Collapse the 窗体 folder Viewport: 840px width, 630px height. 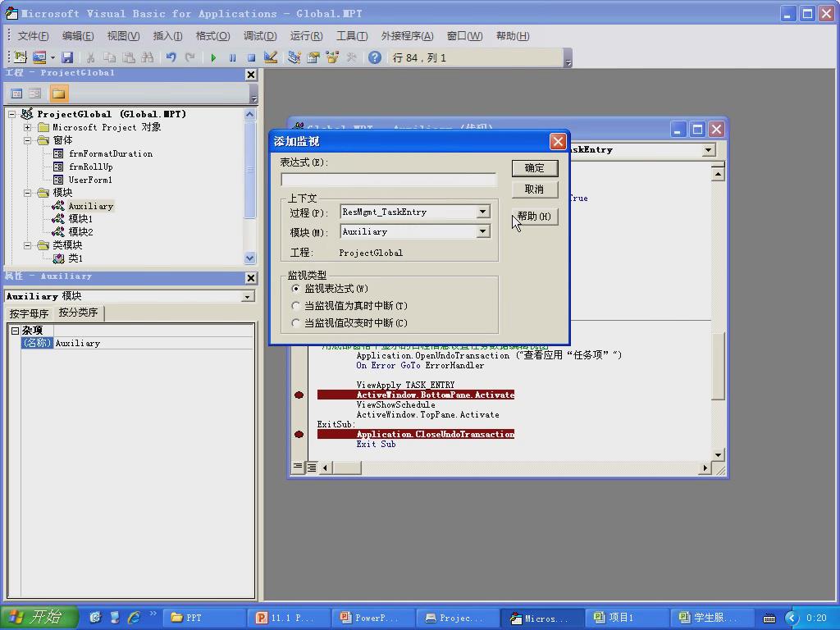(x=27, y=140)
